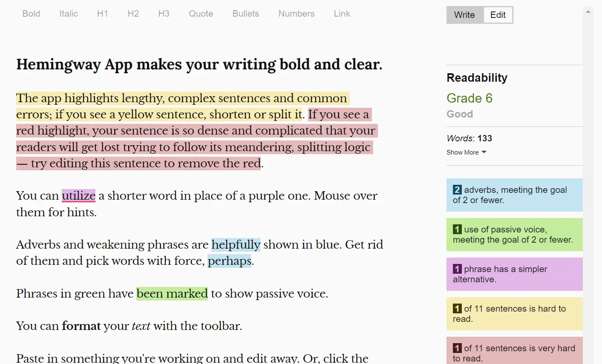Click the blue highlighted adverb helpfully
The height and width of the screenshot is (364, 602).
[x=236, y=245]
